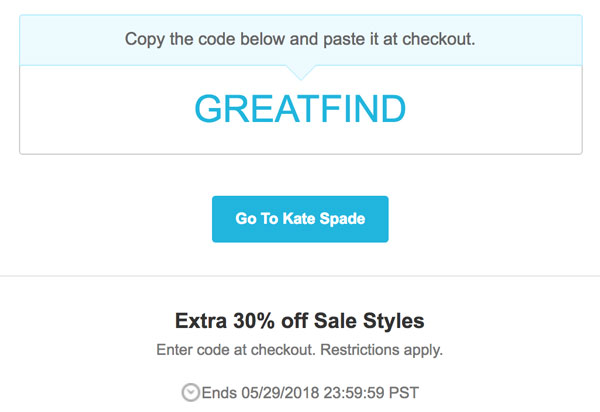The image size is (600, 412).
Task: Click the GREATFIND coupon code
Action: [x=300, y=109]
